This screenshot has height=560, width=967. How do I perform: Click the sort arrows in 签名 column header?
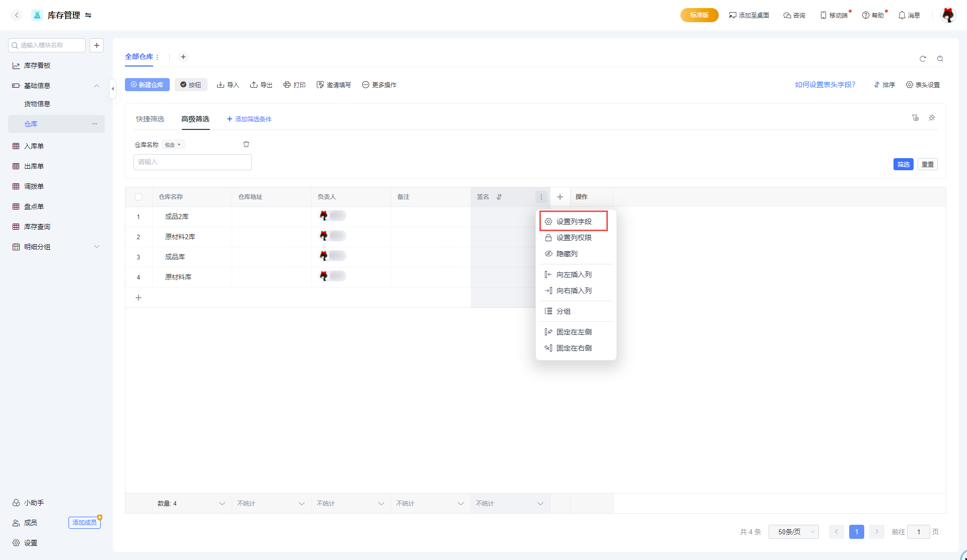499,197
